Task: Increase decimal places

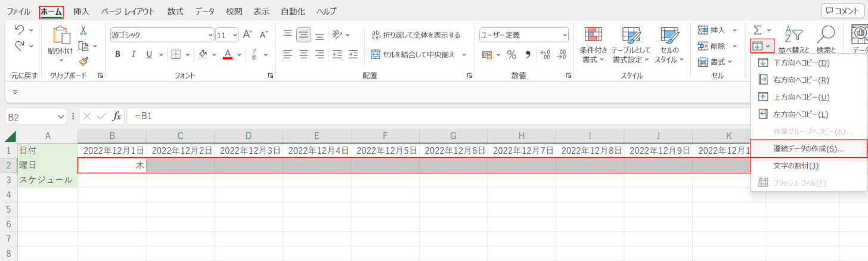Action: coord(545,54)
